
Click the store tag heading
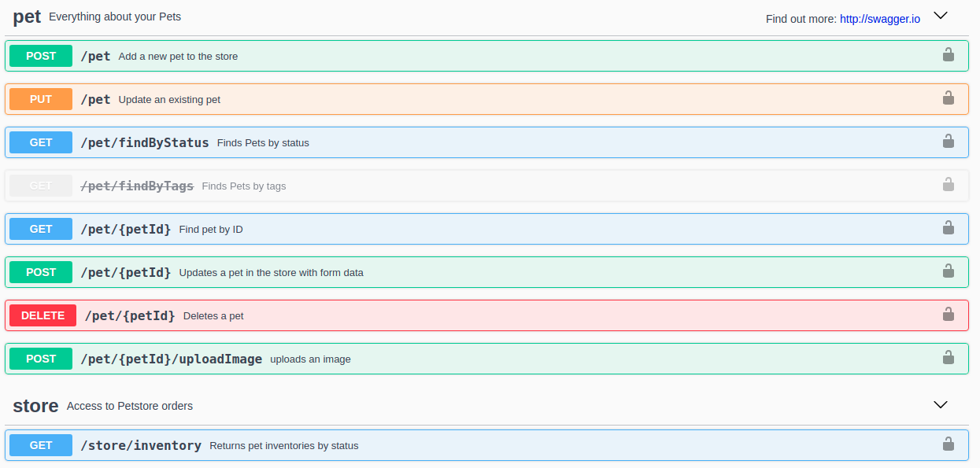pos(35,406)
